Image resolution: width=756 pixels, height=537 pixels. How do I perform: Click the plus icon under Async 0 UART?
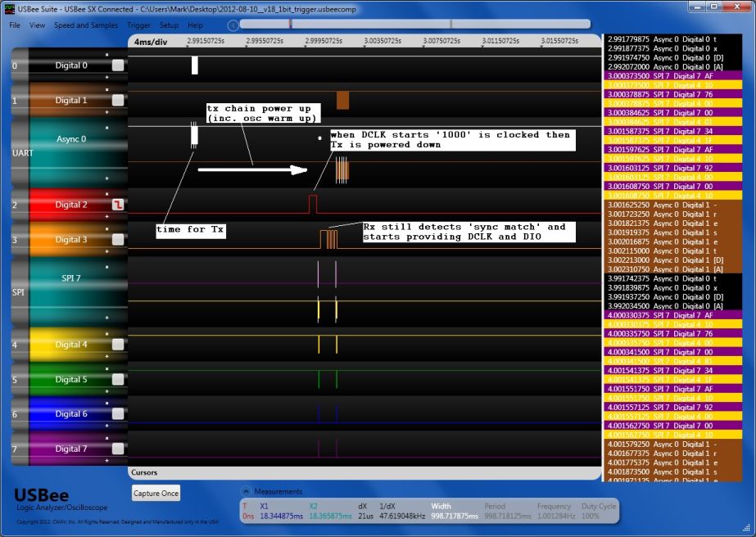tap(107, 178)
